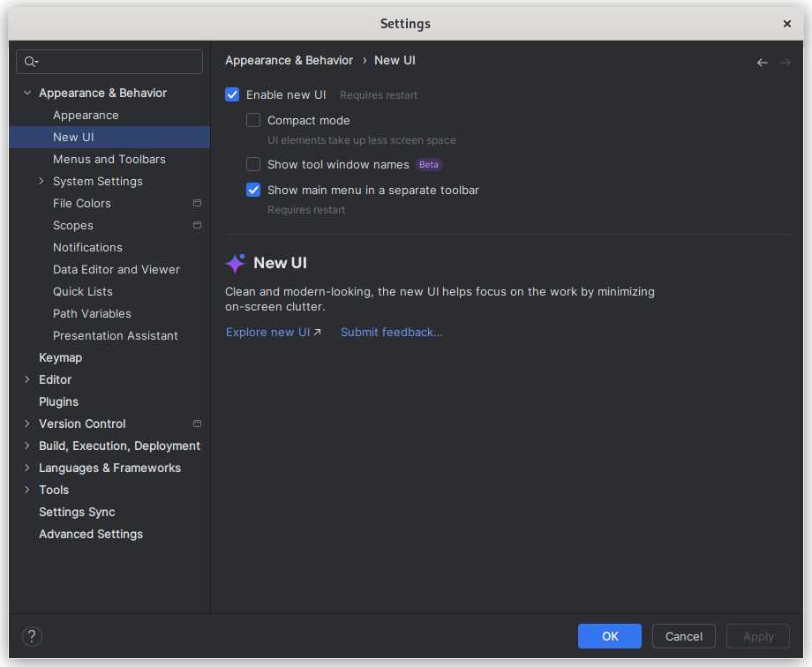This screenshot has width=812, height=667.
Task: Collapse the Appearance & Behavior section
Action: [x=27, y=93]
